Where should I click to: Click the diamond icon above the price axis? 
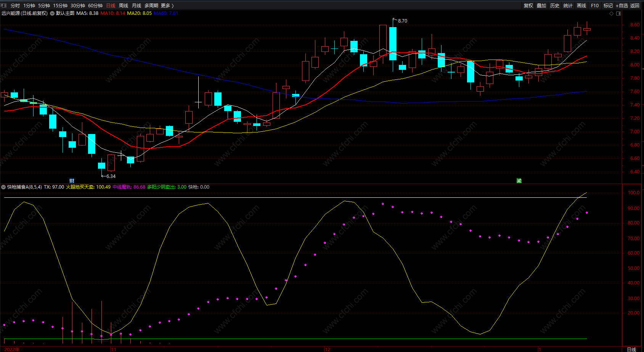(612, 13)
